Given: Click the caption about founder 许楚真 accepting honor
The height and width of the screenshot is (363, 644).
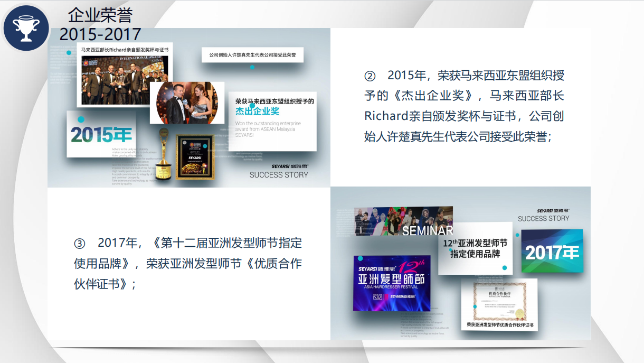Looking at the screenshot, I should 252,54.
